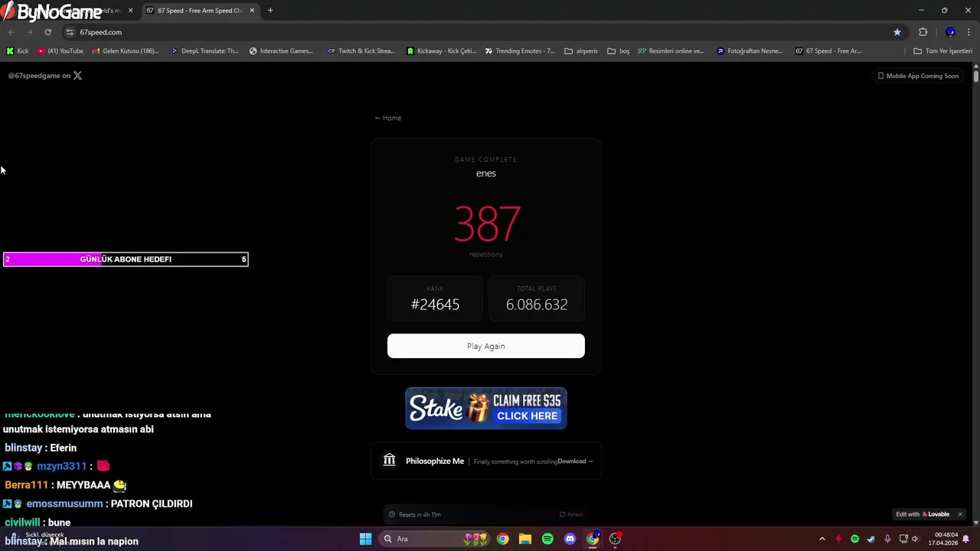Open the notifications bell in taskbar

pos(966,539)
